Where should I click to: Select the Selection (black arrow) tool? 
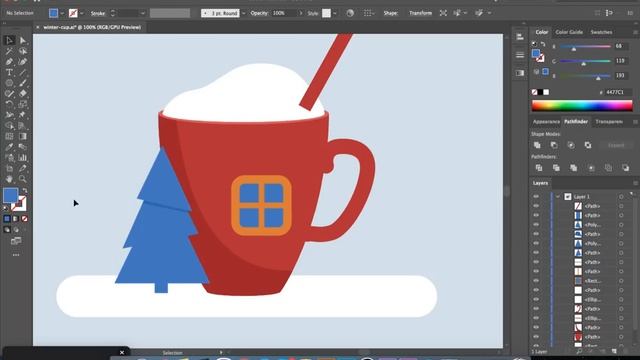pos(9,40)
